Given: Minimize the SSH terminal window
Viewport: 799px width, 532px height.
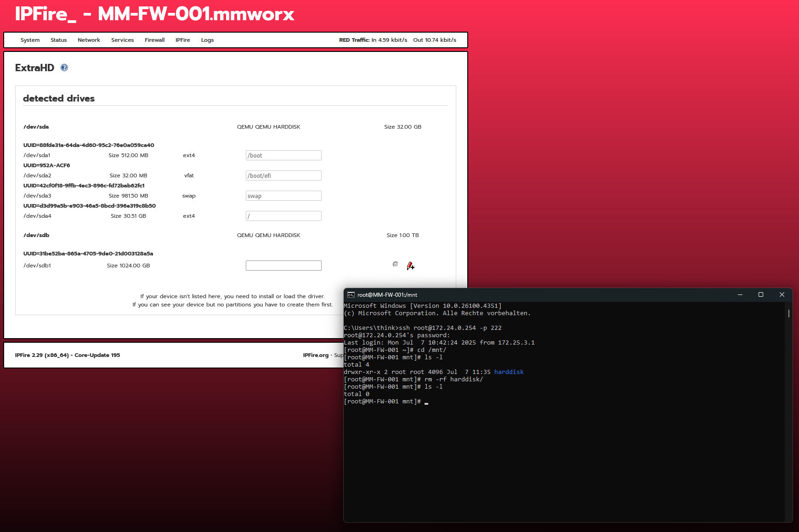Looking at the screenshot, I should tap(740, 295).
